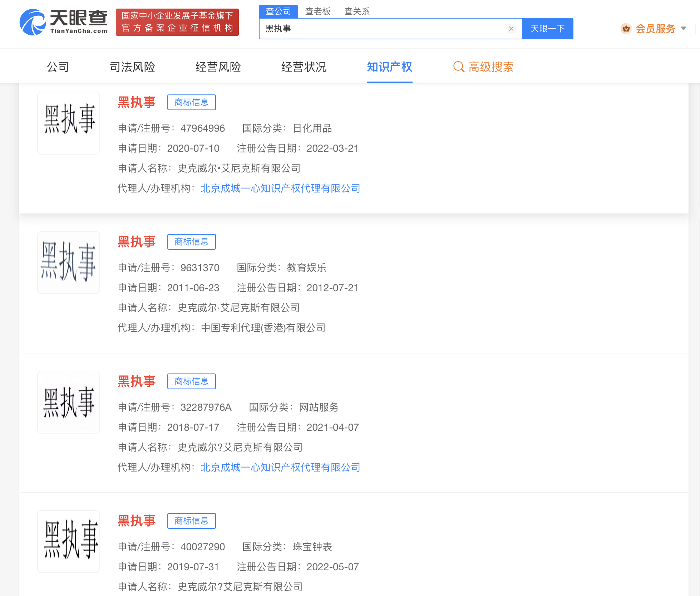Screen dimensions: 700x596
Task: Open 黑执事 title in the 珠宝钟表 entry
Action: click(x=137, y=521)
